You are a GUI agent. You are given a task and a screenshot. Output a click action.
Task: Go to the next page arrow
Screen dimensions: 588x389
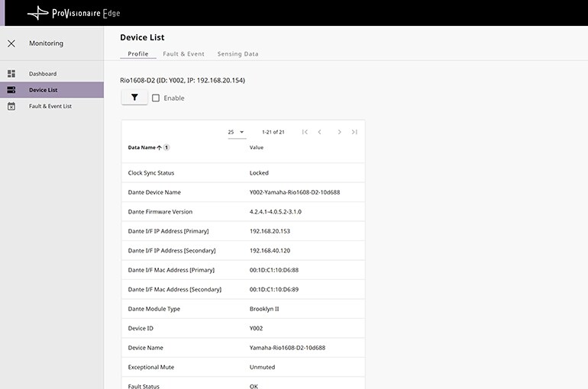339,132
